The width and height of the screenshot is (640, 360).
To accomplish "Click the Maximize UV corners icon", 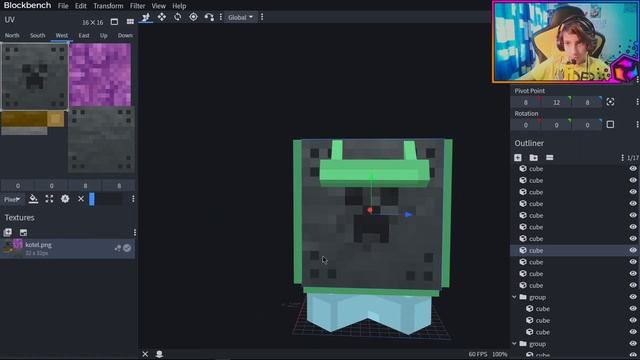I will point(49,199).
